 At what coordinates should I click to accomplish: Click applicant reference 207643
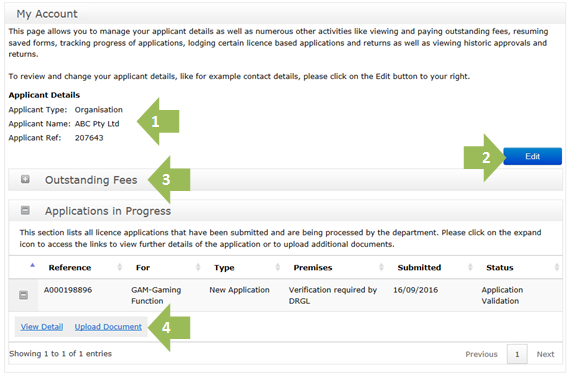click(x=89, y=138)
